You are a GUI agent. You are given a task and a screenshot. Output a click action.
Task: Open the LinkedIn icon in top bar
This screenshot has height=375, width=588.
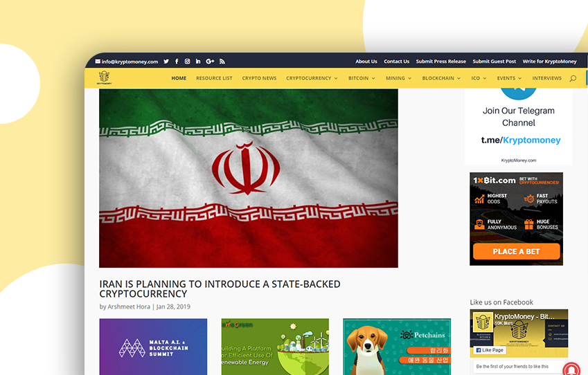pos(198,62)
